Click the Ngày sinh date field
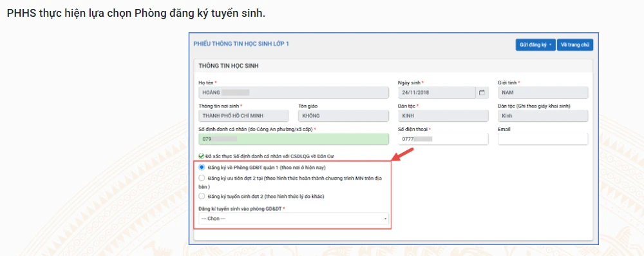 point(437,93)
